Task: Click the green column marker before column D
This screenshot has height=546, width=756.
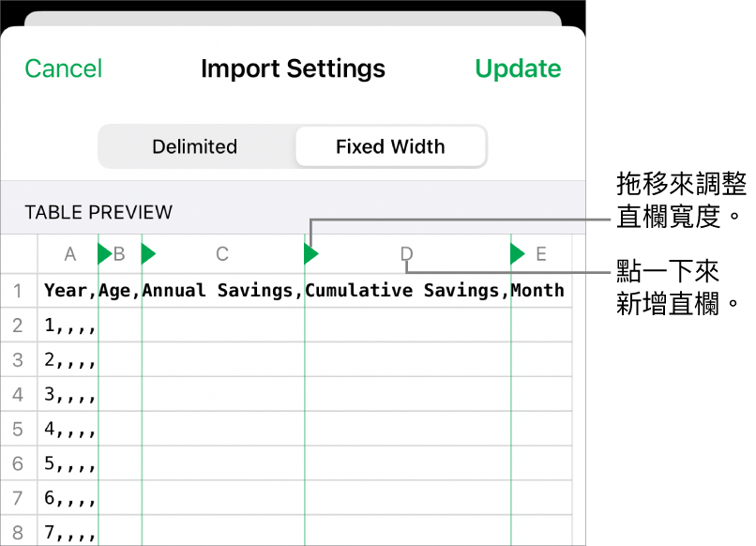Action: (310, 253)
